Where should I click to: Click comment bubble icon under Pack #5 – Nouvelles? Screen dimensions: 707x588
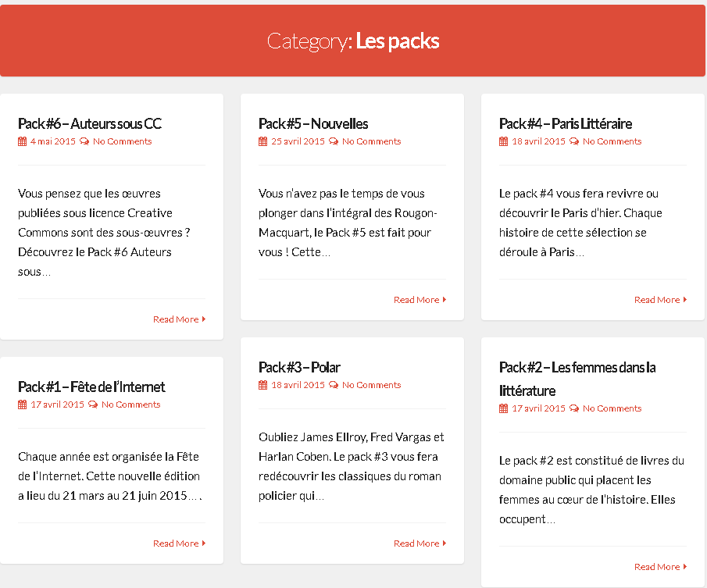click(x=334, y=141)
